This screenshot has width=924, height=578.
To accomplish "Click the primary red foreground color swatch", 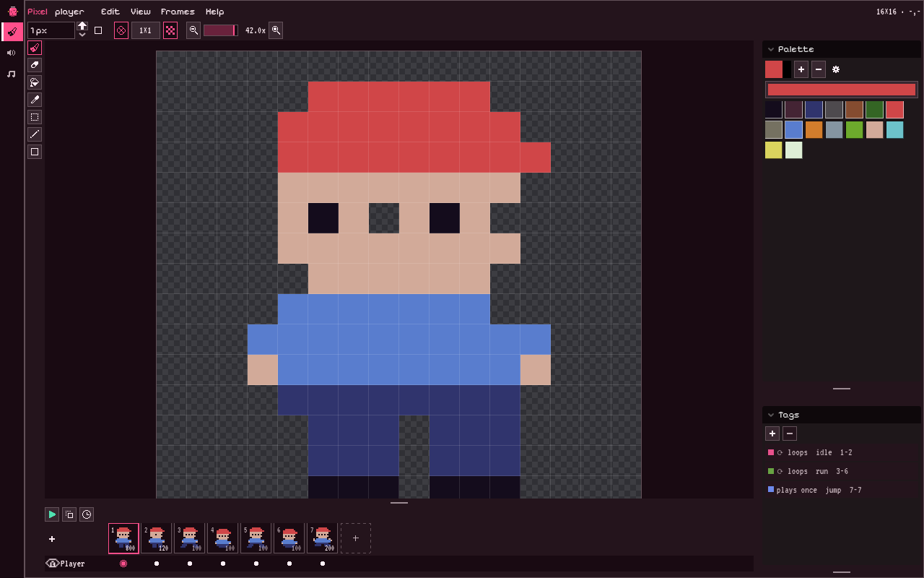I will (x=774, y=69).
